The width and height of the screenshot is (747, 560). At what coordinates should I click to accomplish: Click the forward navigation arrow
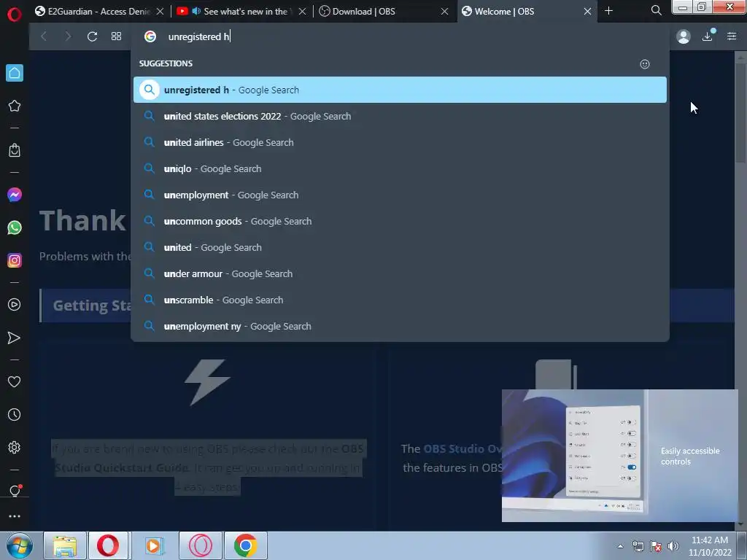pyautogui.click(x=68, y=36)
